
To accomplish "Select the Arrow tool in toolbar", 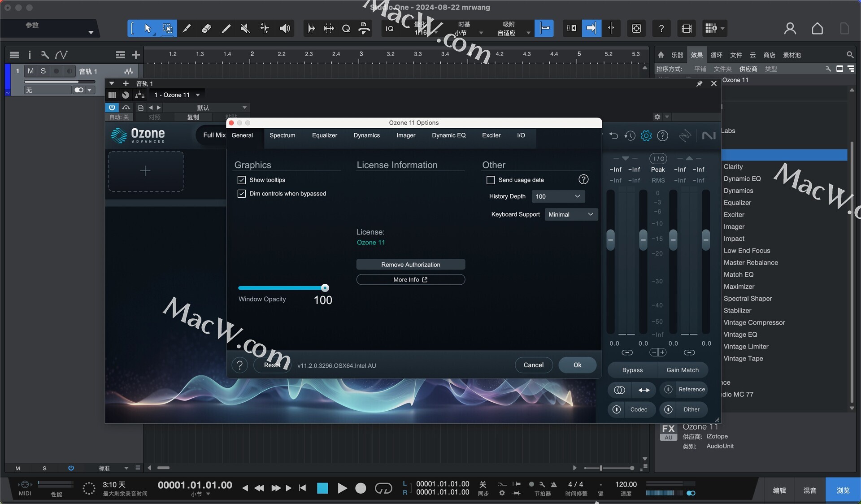I will (148, 28).
